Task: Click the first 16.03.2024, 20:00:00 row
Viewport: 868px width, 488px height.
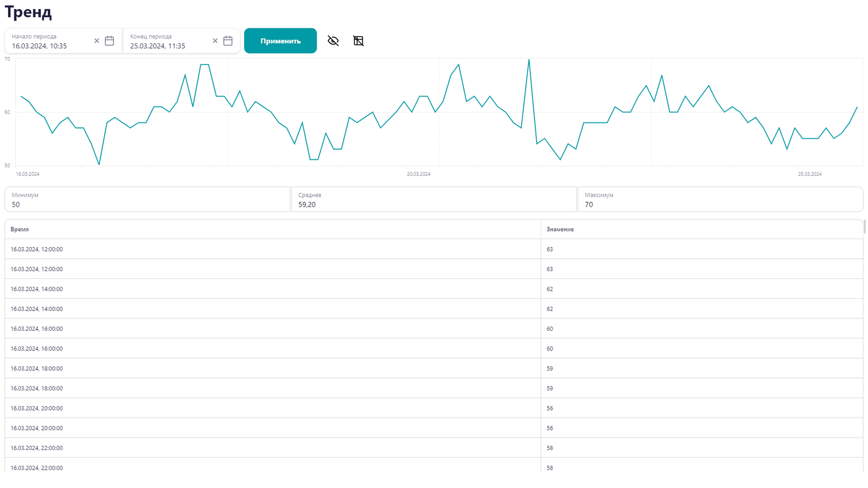Action: pos(271,408)
